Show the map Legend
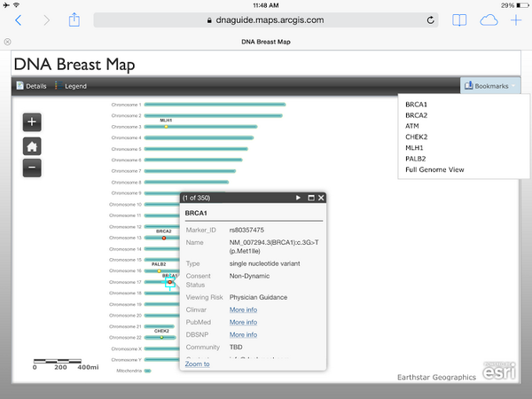Viewport: 532px width, 399px height. 71,86
